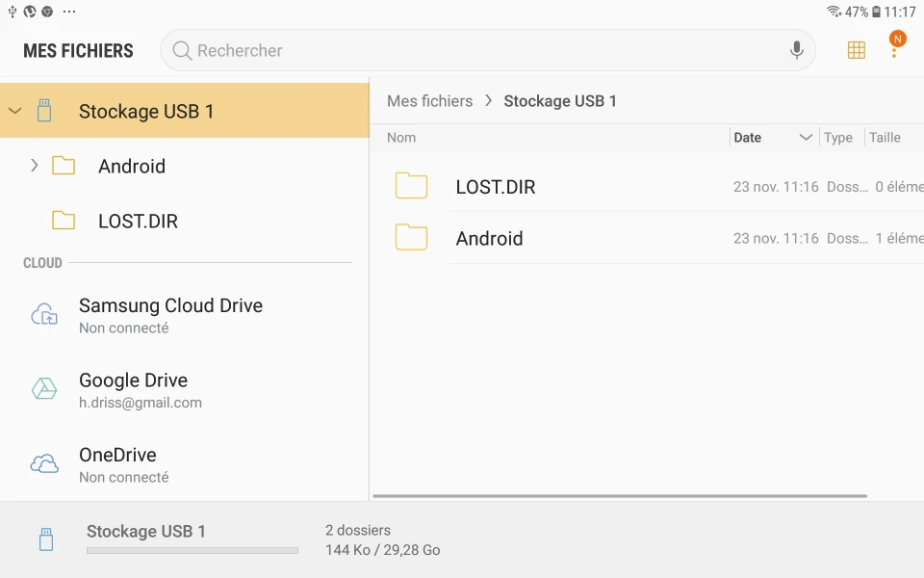This screenshot has height=578, width=924.
Task: Click LOST.DIR folder icon in list
Action: point(411,186)
